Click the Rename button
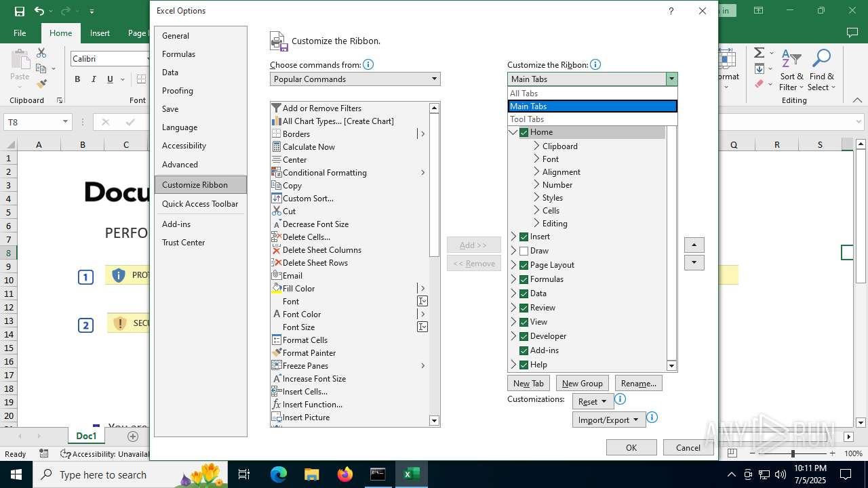This screenshot has width=868, height=488. [x=638, y=383]
